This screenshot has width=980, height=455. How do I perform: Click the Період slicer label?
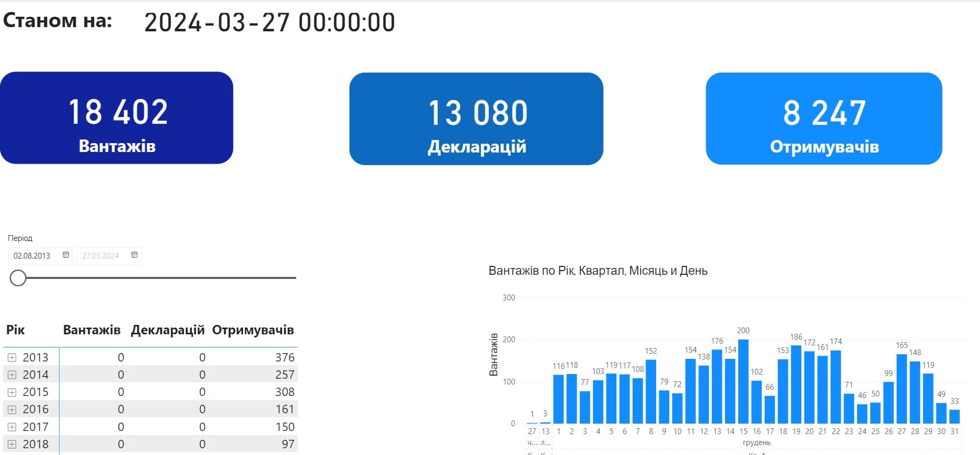pos(20,238)
